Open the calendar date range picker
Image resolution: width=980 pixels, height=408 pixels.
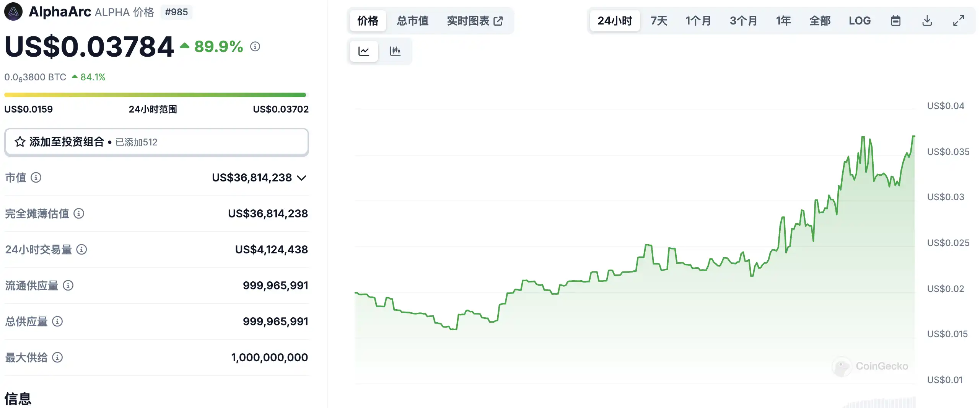895,21
